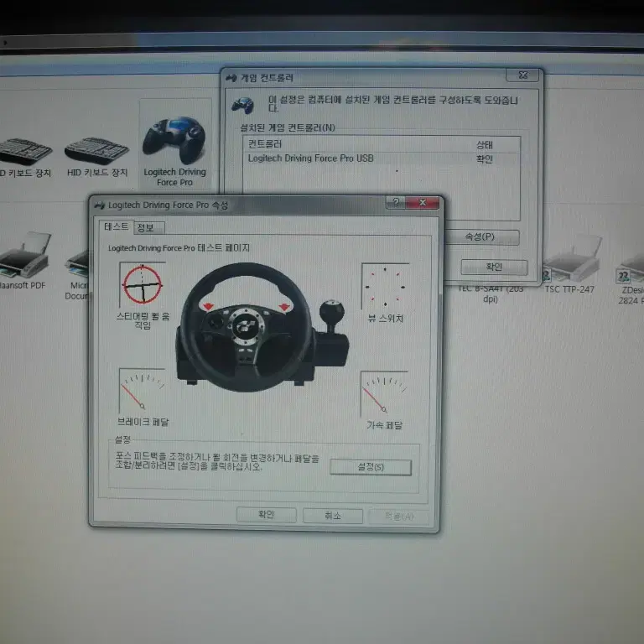Switch to the 정보 tab
The image size is (644, 644).
pos(149,228)
